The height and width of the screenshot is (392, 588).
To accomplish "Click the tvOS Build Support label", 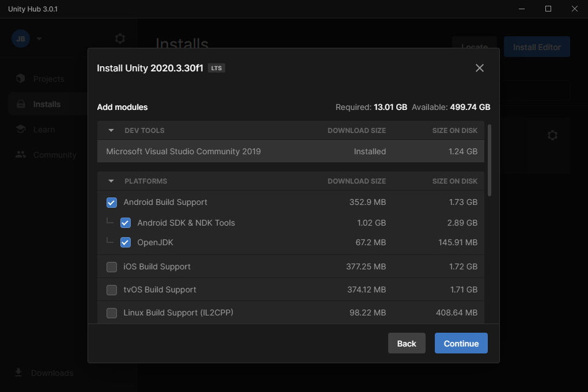I will pos(160,290).
